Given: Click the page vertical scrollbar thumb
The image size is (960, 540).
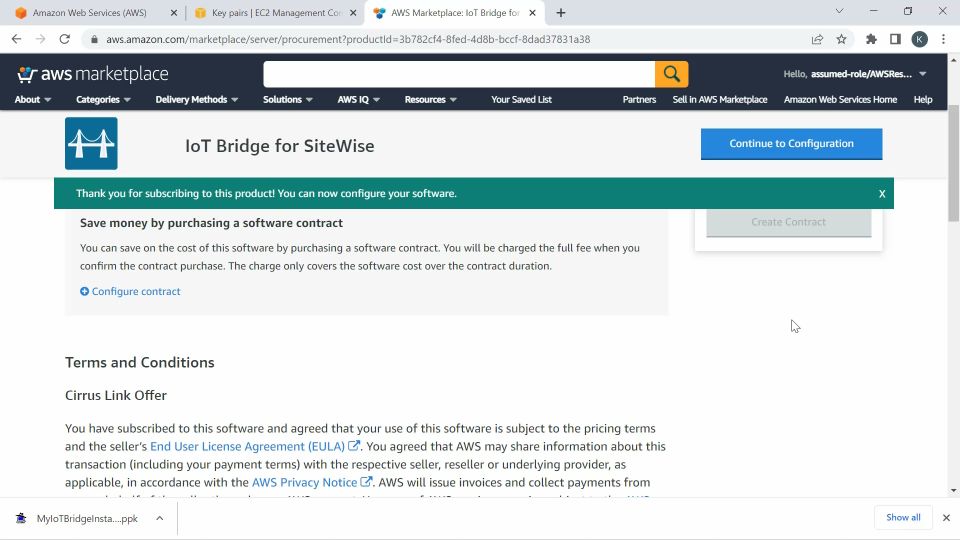Looking at the screenshot, I should coord(953,163).
